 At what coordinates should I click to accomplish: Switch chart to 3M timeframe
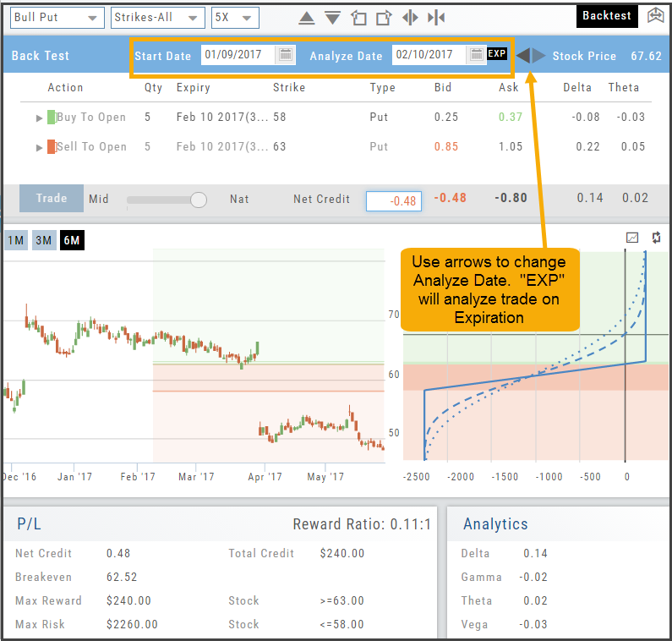(43, 240)
